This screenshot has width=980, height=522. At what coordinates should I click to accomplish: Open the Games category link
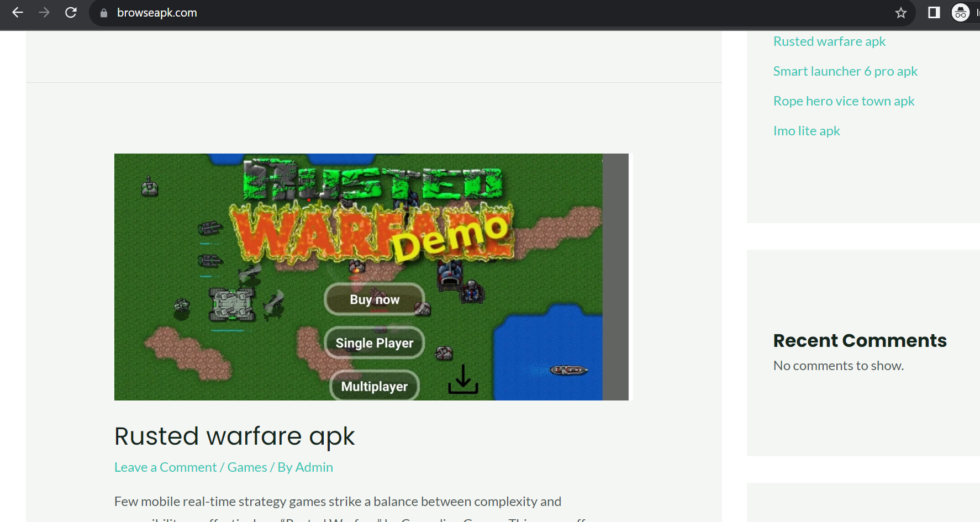click(x=247, y=467)
